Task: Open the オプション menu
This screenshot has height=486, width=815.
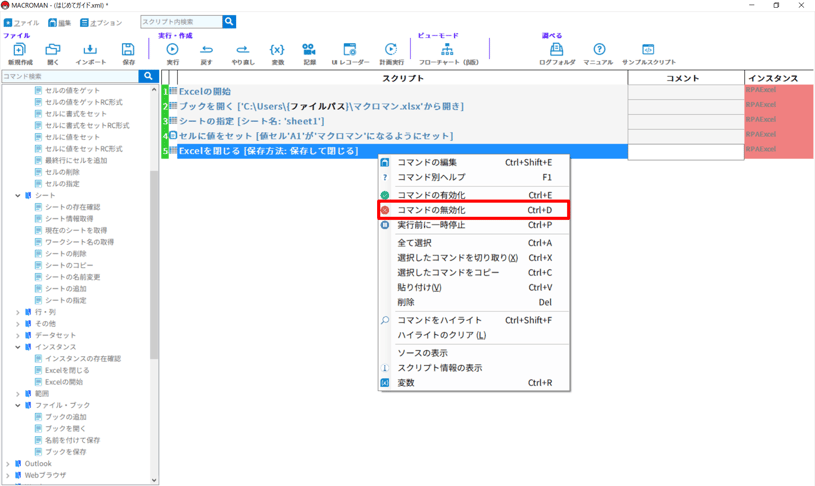Action: coord(101,22)
